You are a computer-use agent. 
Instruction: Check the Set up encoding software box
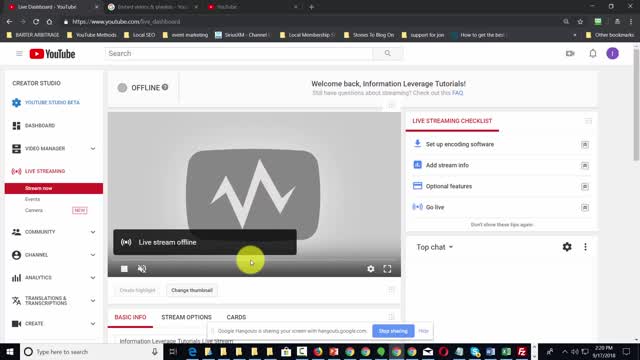585,144
